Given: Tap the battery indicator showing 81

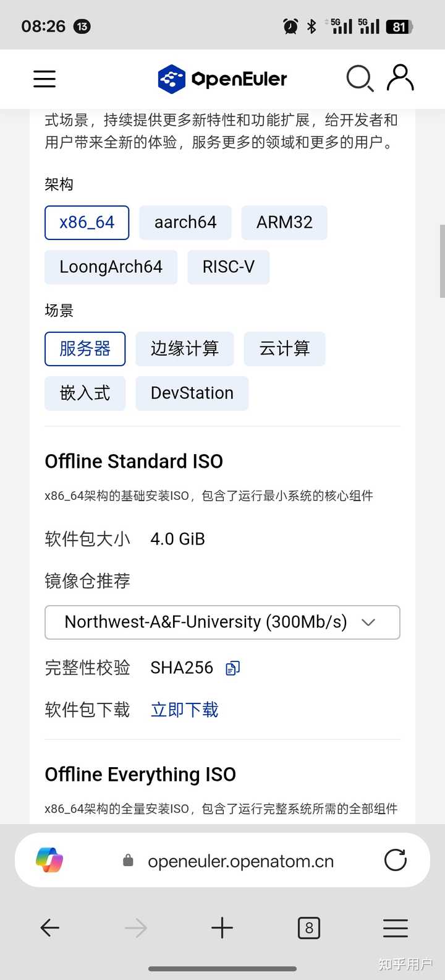Looking at the screenshot, I should pos(400,27).
